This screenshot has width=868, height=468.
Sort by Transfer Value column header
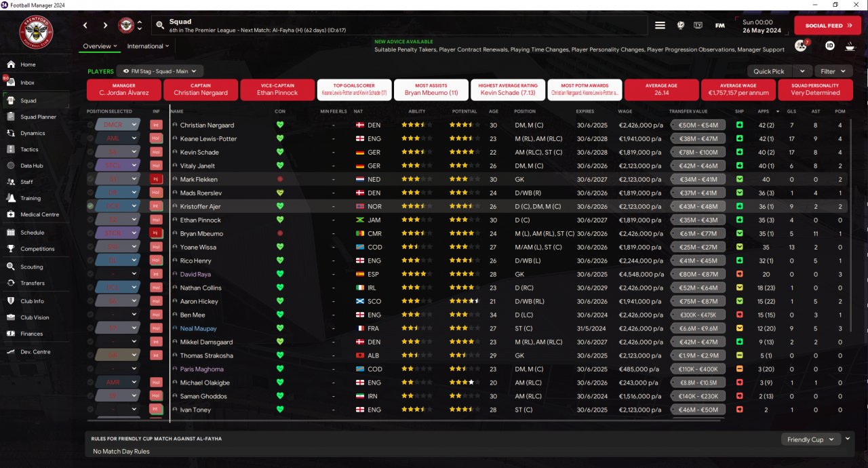pos(688,111)
